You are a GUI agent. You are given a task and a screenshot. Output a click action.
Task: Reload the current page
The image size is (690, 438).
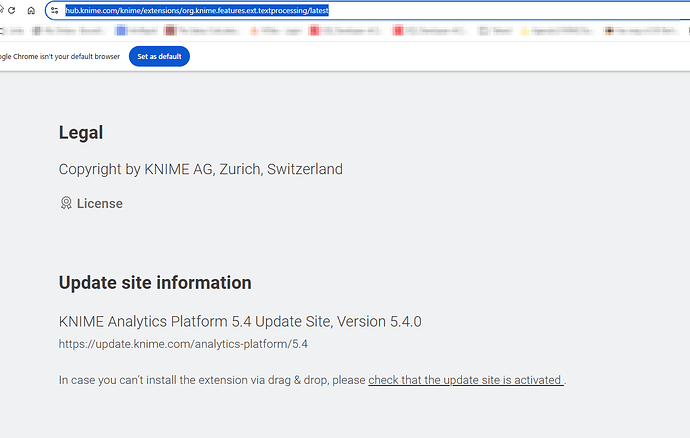tap(11, 11)
